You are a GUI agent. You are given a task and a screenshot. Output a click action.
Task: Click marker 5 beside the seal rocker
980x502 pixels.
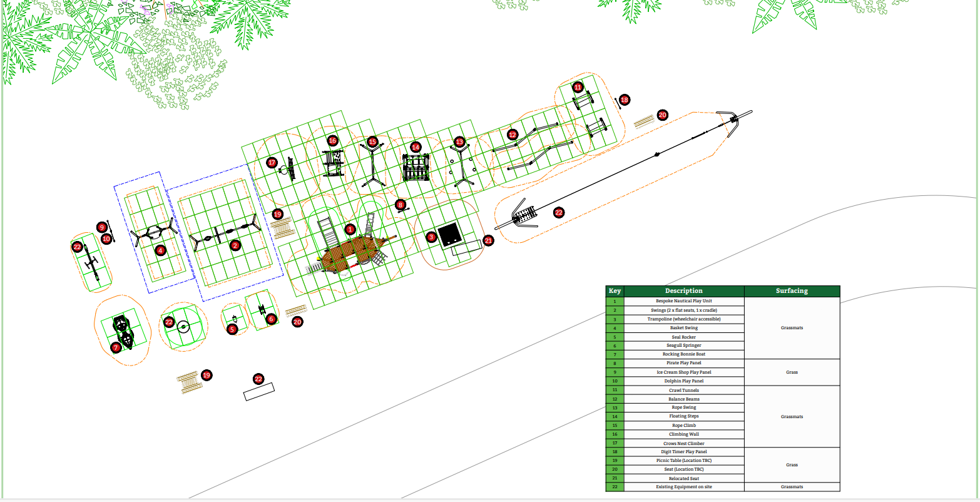coord(232,328)
